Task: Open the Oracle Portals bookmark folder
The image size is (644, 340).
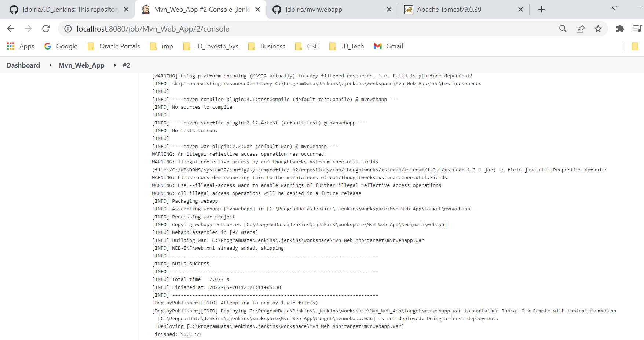Action: coord(114,46)
